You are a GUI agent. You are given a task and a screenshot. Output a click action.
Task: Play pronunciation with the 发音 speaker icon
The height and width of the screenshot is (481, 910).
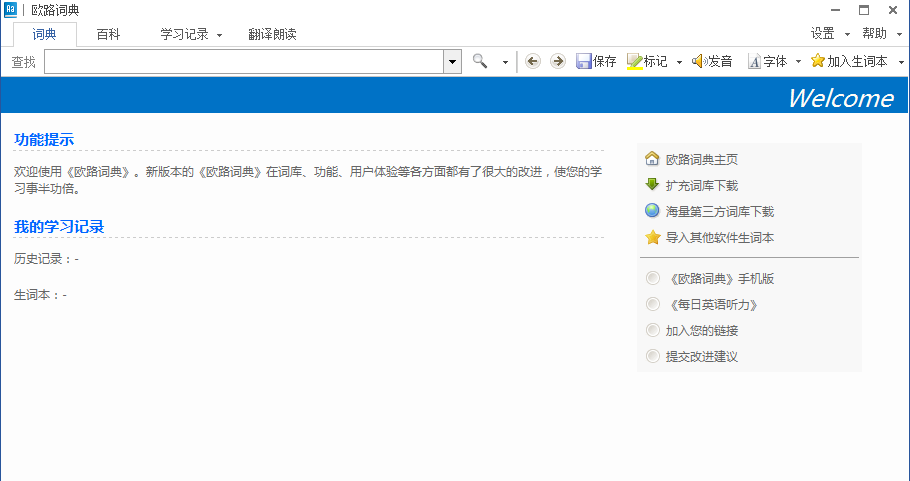[x=698, y=61]
